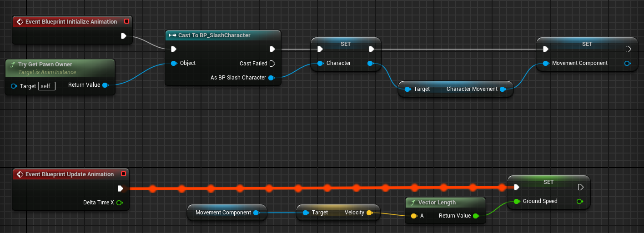The image size is (644, 233).
Task: Click the As BP Slash Character output pin
Action: (271, 78)
